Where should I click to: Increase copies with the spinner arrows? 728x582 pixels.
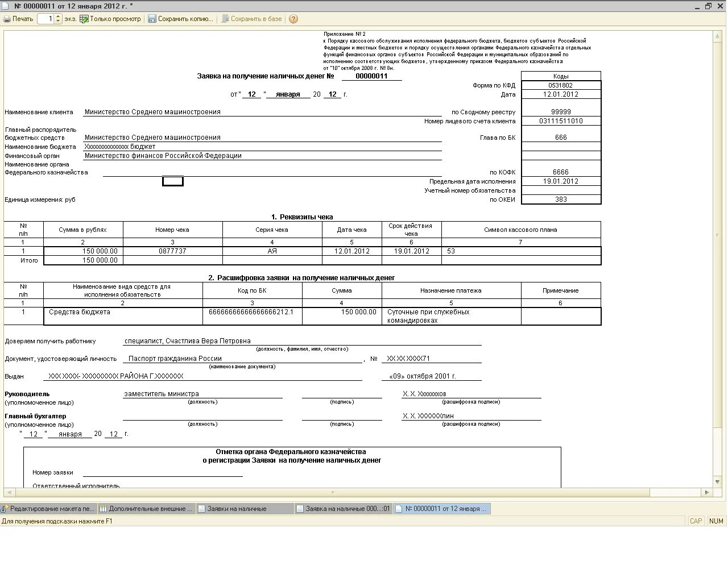58,16
